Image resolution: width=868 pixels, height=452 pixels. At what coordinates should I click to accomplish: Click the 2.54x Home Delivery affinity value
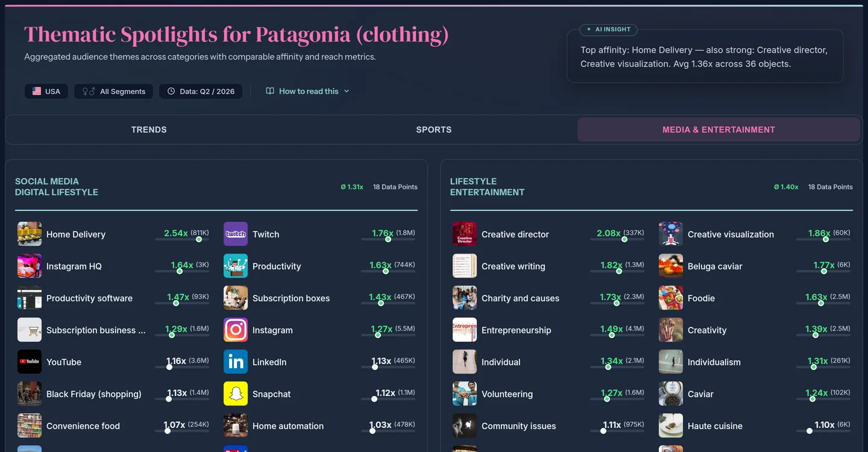point(176,233)
